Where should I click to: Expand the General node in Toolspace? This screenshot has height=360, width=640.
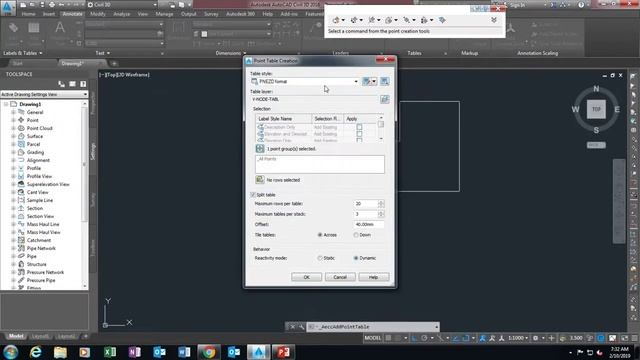[x=13, y=112]
